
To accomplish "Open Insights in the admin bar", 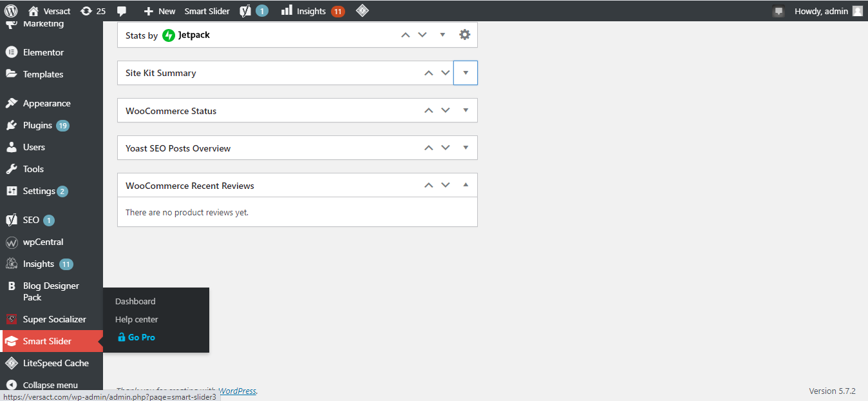I will 313,11.
